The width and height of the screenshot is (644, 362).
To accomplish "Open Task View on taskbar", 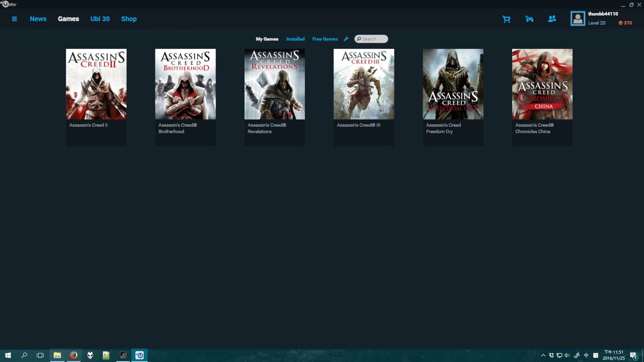I will pos(40,355).
